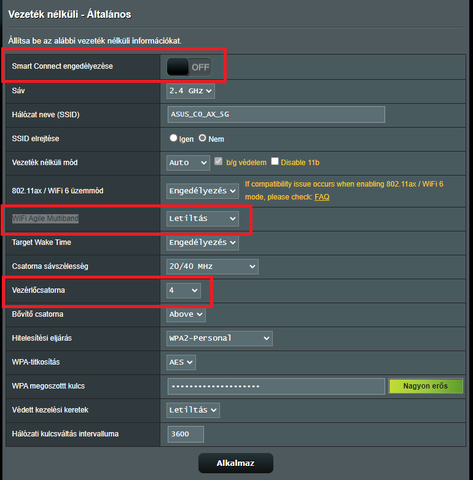Click the Alkalmaz button
This screenshot has width=473, height=480.
point(236,463)
